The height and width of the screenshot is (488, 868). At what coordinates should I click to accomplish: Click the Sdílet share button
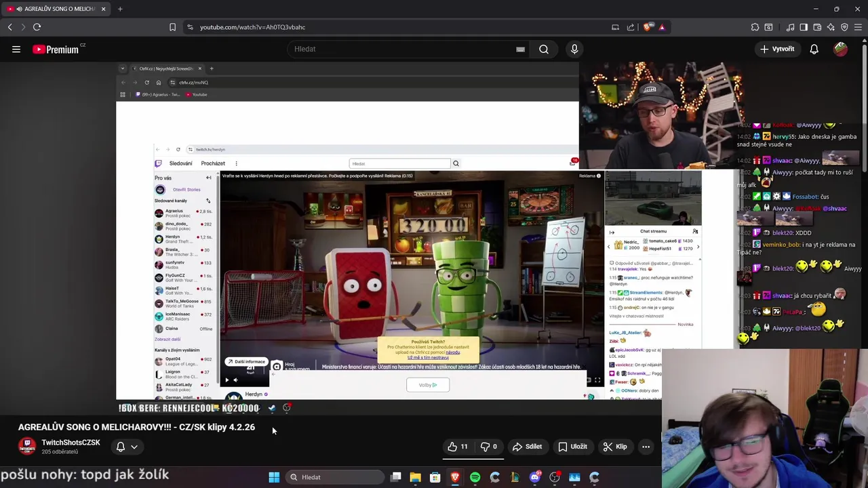tap(527, 447)
